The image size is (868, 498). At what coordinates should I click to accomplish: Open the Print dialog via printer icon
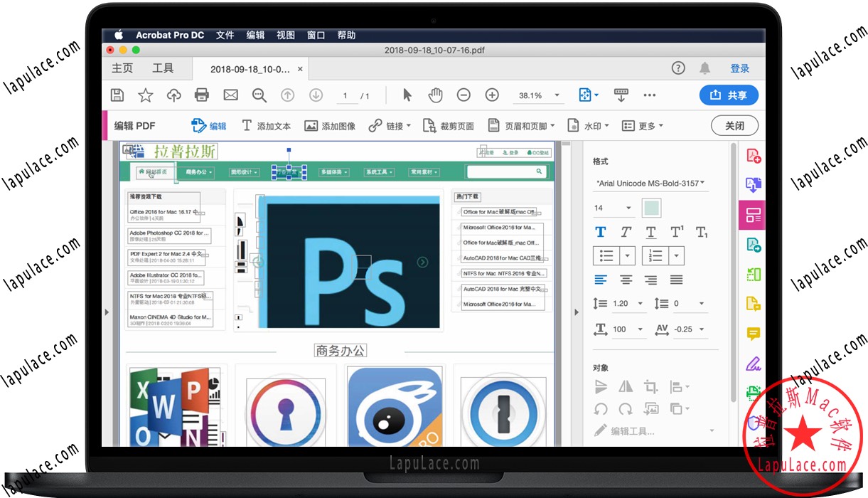[202, 95]
